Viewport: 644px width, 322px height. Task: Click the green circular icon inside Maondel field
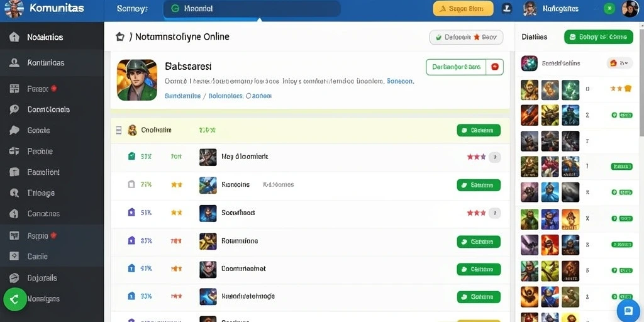click(x=175, y=8)
